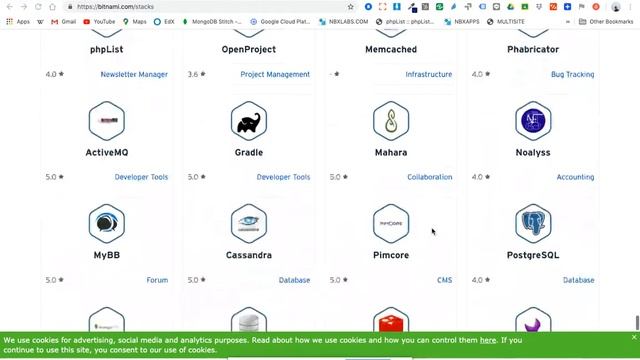The width and height of the screenshot is (640, 360).
Task: Close the green cookie banner
Action: pyautogui.click(x=634, y=337)
